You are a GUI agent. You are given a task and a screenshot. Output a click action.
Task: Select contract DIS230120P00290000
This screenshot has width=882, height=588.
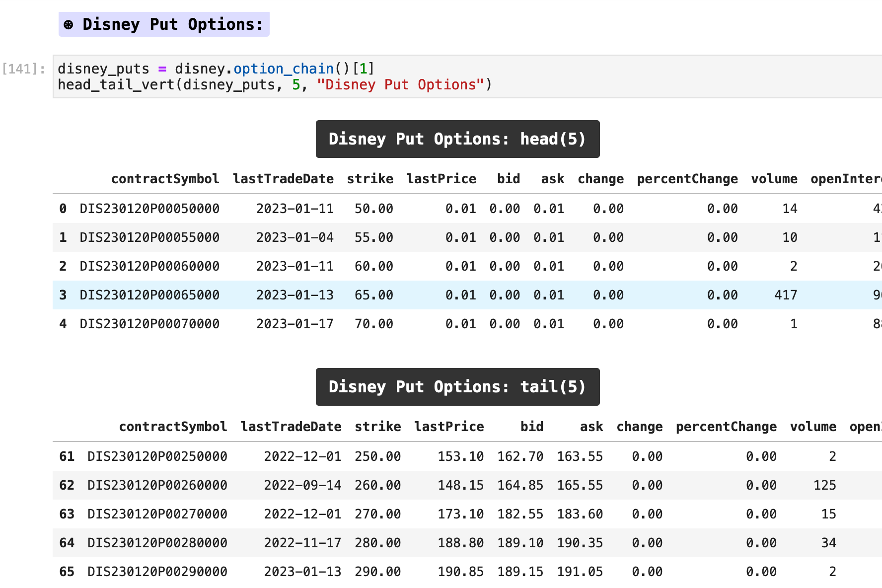[157, 572]
